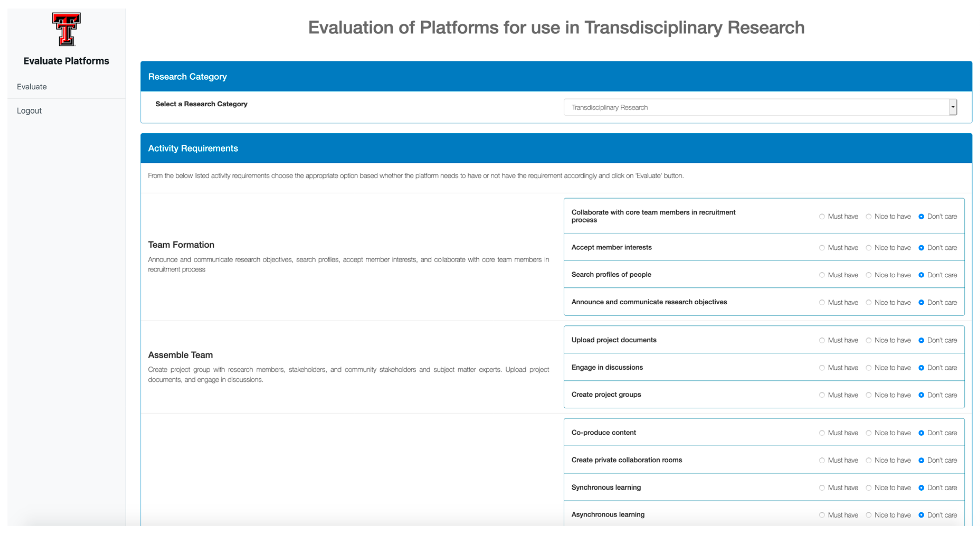Click the Research Category panel header
The height and width of the screenshot is (536, 980).
coord(556,76)
